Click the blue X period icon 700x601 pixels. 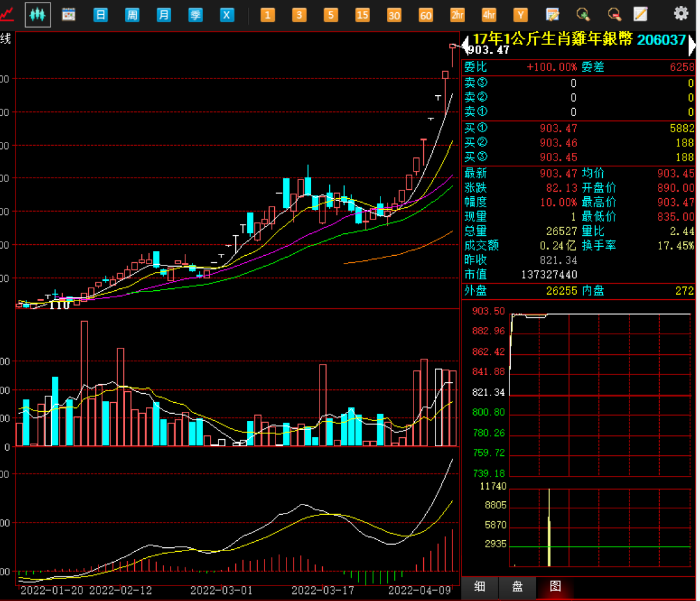[x=227, y=15]
